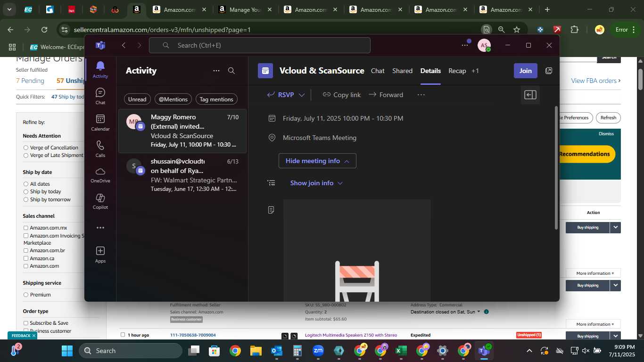
Task: Select Ship by today radio button
Action: point(26,191)
